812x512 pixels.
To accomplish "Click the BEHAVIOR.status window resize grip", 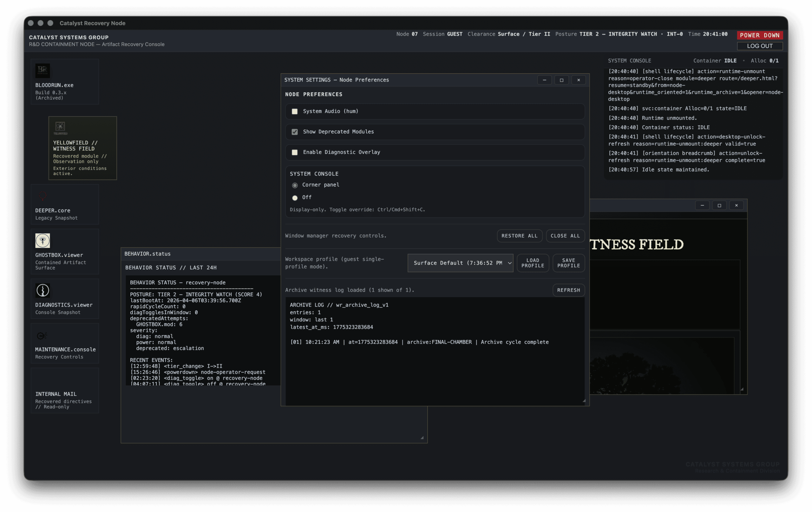I will pos(422,437).
